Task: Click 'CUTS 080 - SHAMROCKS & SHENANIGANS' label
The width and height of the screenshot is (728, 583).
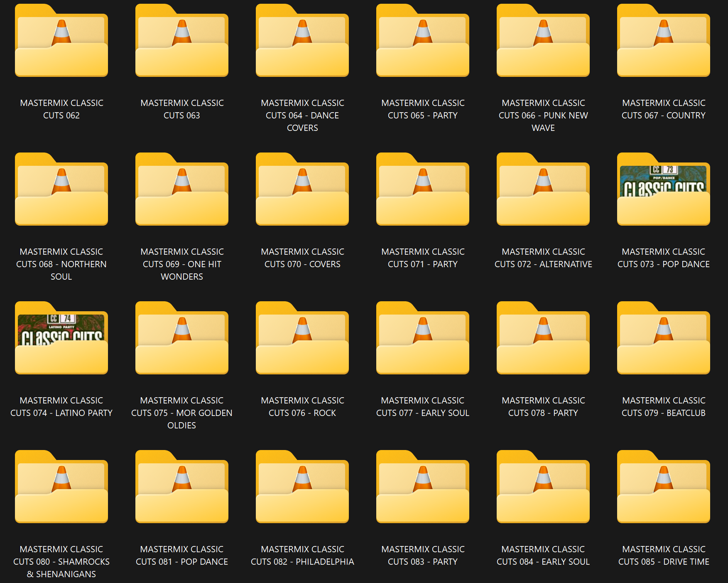Action: [61, 568]
